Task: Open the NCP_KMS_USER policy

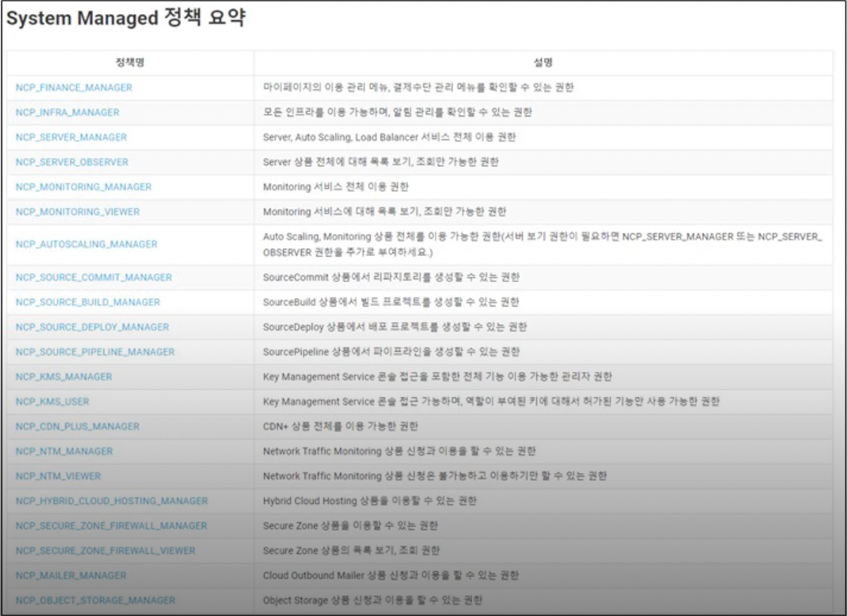Action: pos(52,401)
